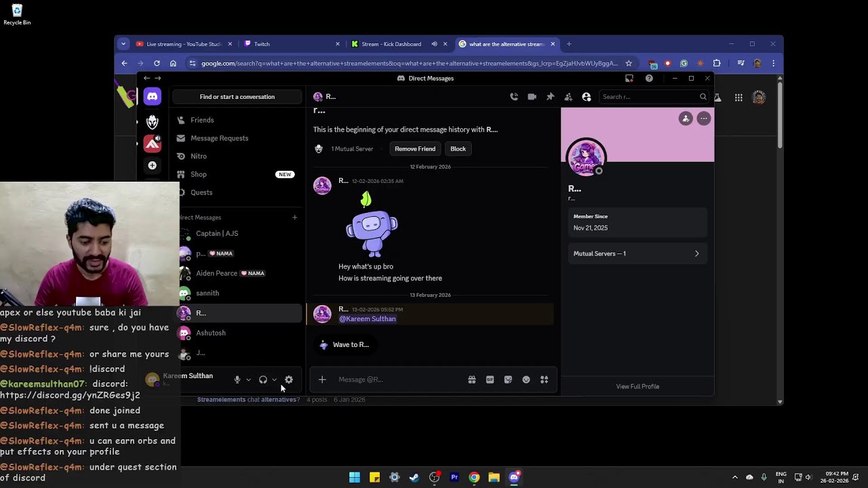Open Quests section
The width and height of the screenshot is (868, 488).
(x=201, y=192)
